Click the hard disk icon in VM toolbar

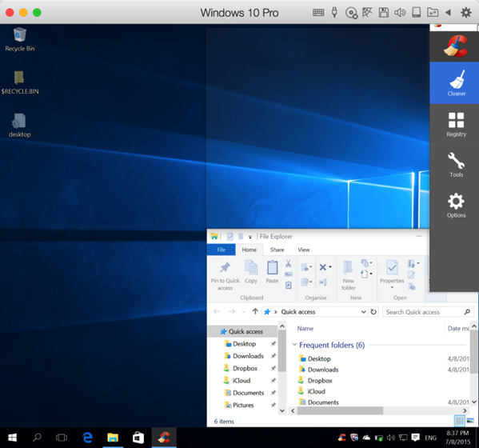[417, 13]
